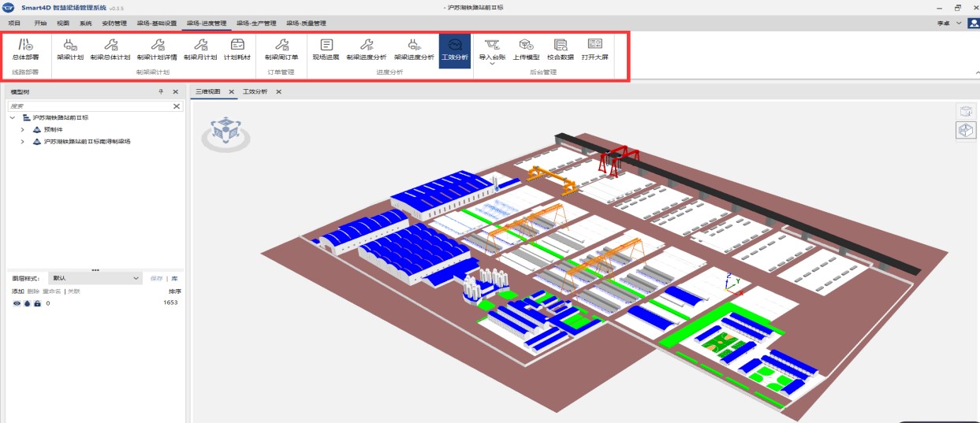The image size is (980, 423).
Task: Click the 库 library link
Action: pyautogui.click(x=174, y=278)
